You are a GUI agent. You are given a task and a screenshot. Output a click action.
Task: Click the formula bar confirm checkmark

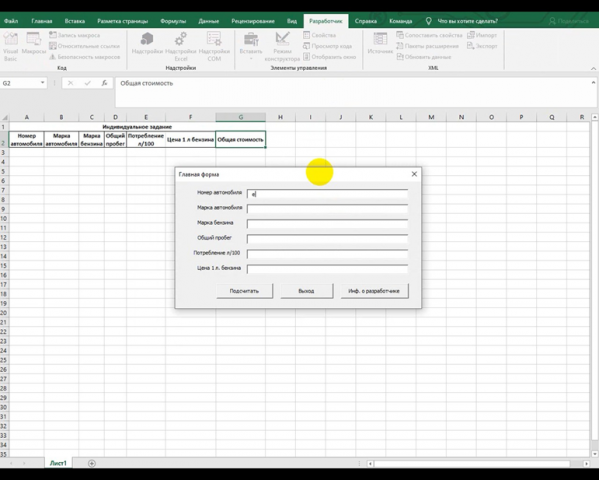tap(87, 83)
